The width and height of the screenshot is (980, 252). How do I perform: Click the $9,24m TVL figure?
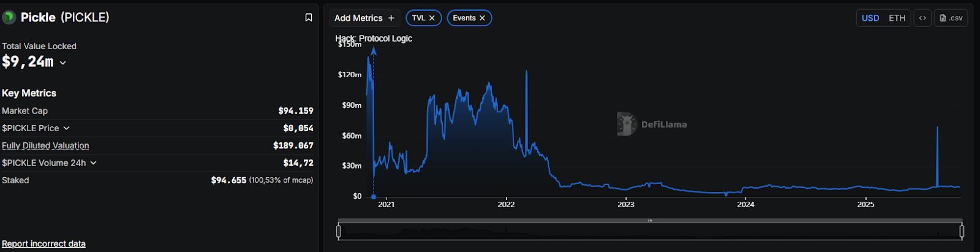(x=28, y=62)
